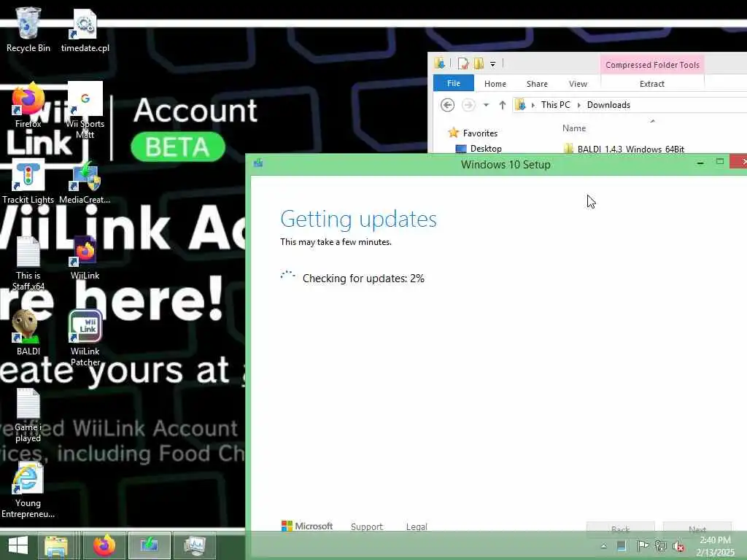Open the network tray icon

660,546
